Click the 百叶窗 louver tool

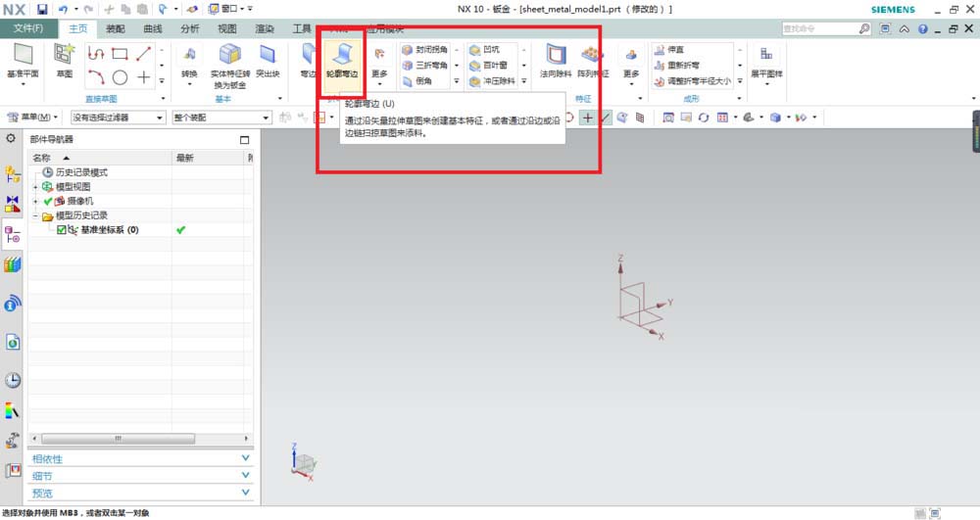pos(489,65)
